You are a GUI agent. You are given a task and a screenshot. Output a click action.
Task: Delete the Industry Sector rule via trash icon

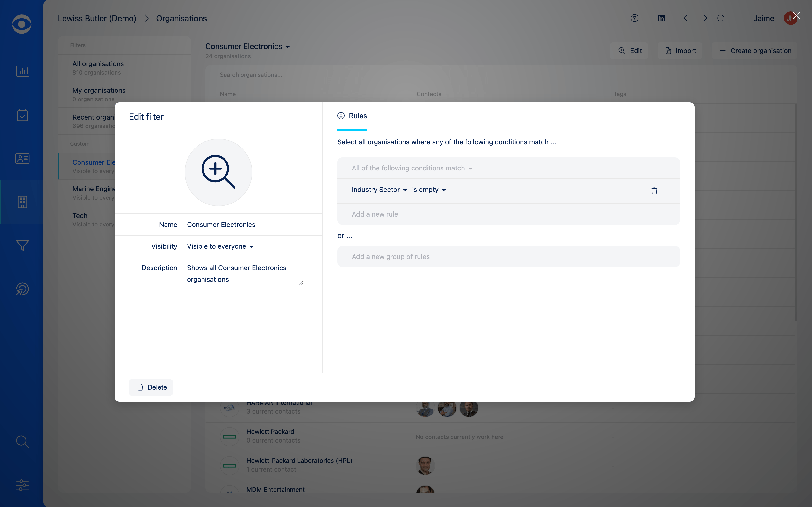654,191
